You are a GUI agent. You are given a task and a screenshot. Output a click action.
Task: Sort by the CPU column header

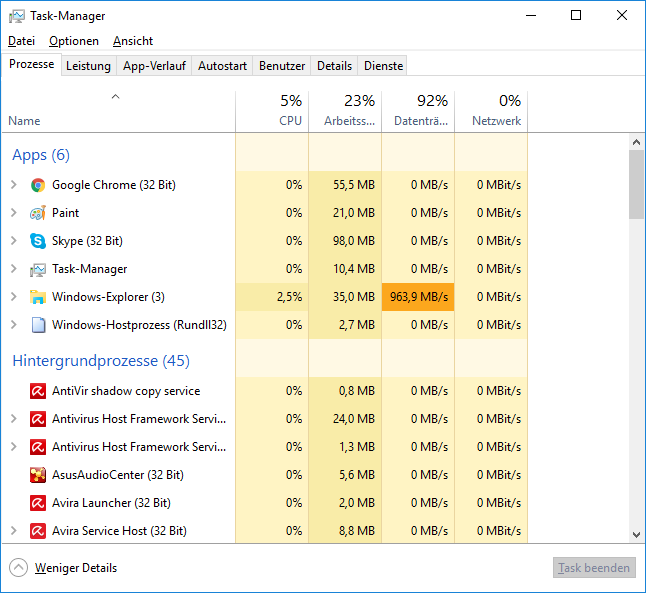coord(272,111)
